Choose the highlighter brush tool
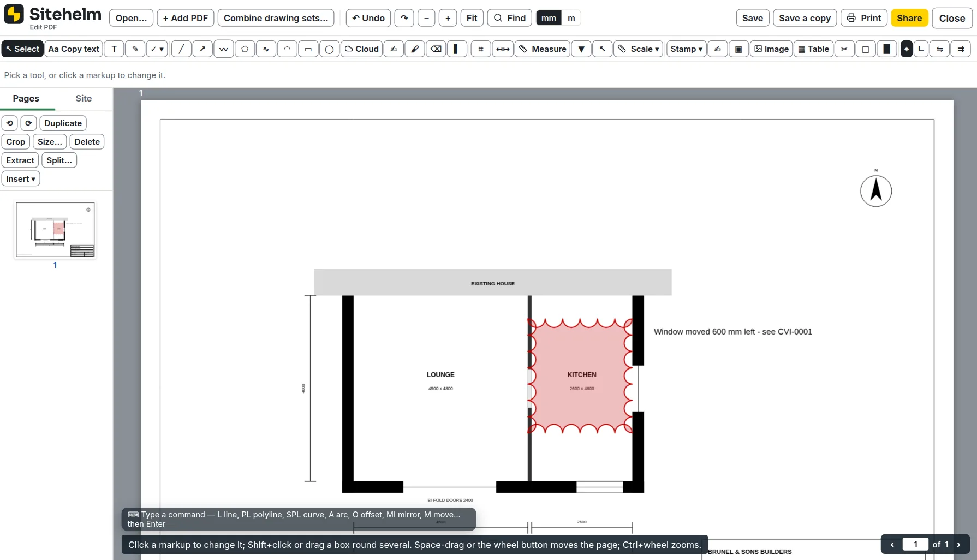 coord(415,49)
